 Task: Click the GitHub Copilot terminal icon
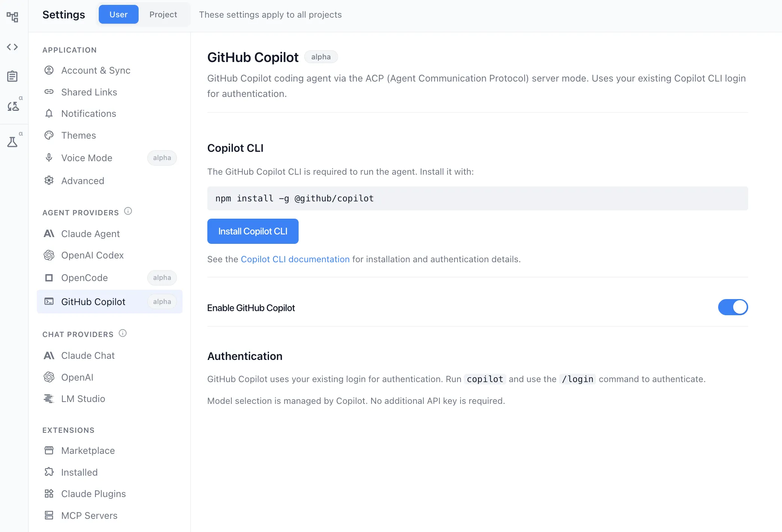(49, 302)
